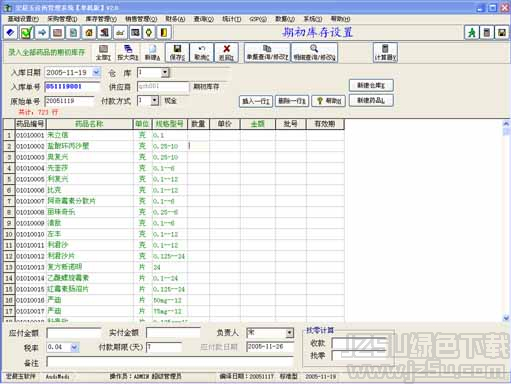Click the house icon in top toolbar
This screenshot has width=511, height=384.
[x=89, y=32]
